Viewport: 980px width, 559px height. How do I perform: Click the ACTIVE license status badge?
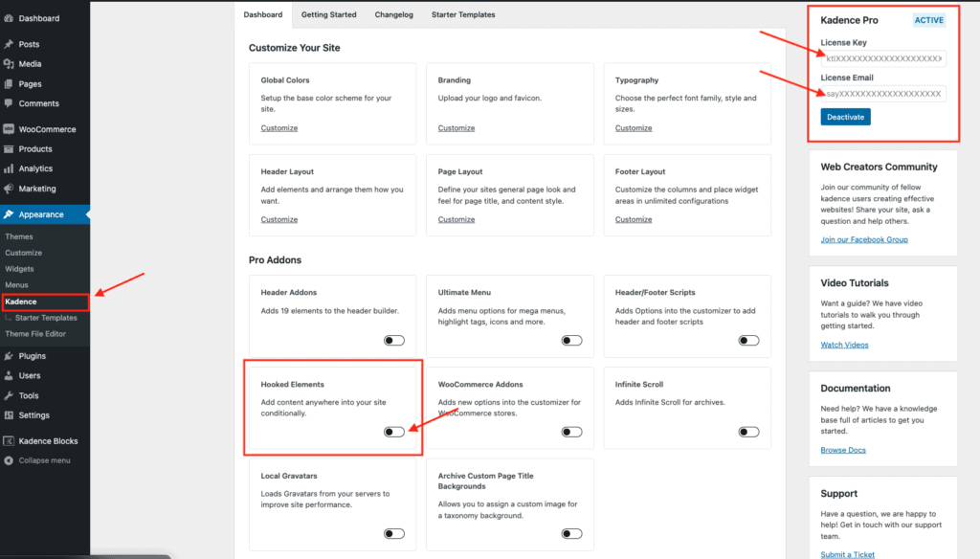coord(929,20)
